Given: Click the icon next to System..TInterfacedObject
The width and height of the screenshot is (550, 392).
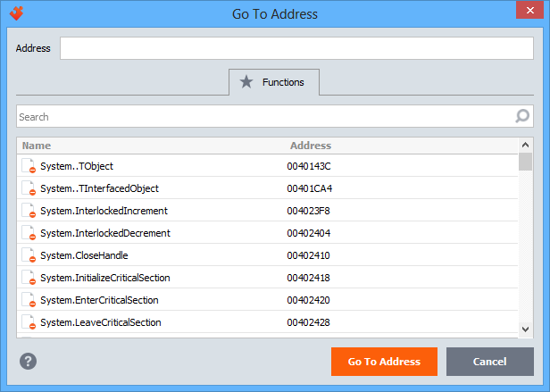Looking at the screenshot, I should click(x=28, y=188).
